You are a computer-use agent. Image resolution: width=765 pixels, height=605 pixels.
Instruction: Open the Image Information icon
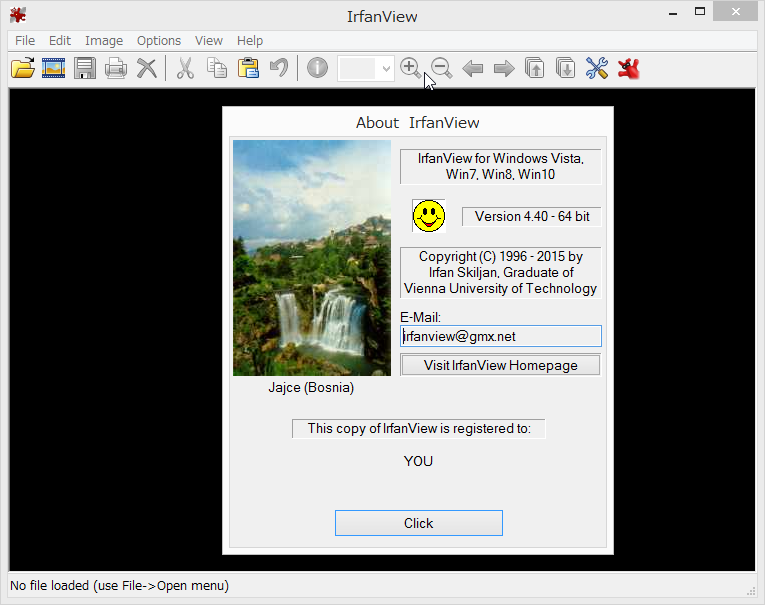point(317,68)
